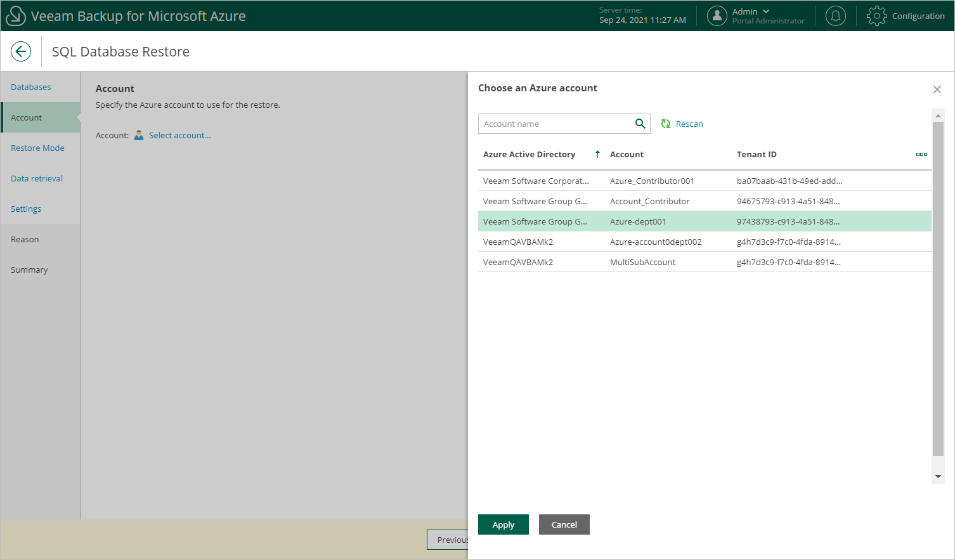Click tenant ID 94675793-c913-4a51-848...
This screenshot has height=560, width=955.
788,201
